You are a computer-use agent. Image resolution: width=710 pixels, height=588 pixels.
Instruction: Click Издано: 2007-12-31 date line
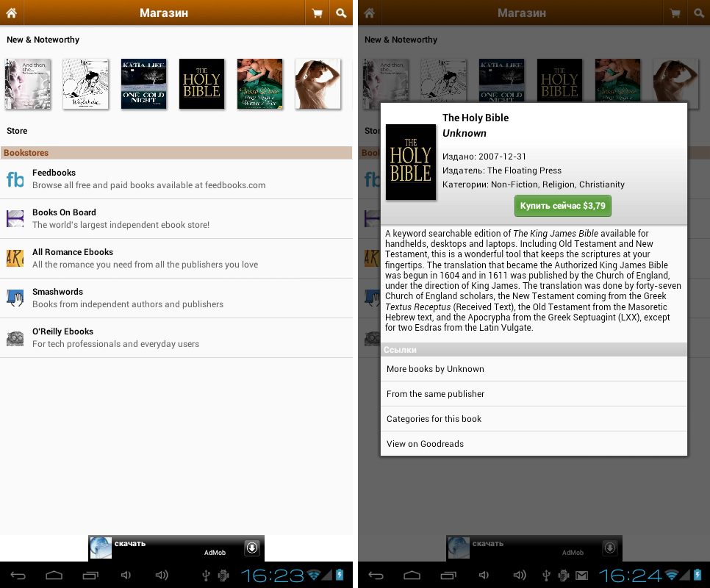click(484, 157)
